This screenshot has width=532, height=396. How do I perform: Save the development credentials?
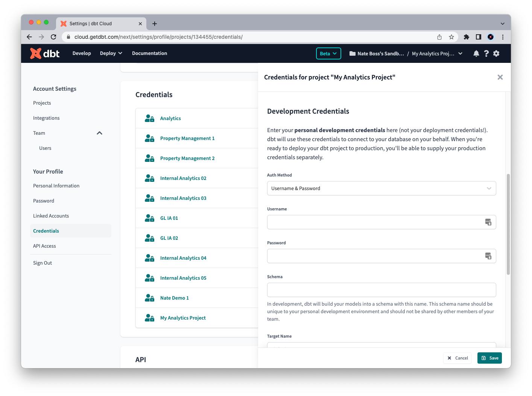click(489, 358)
